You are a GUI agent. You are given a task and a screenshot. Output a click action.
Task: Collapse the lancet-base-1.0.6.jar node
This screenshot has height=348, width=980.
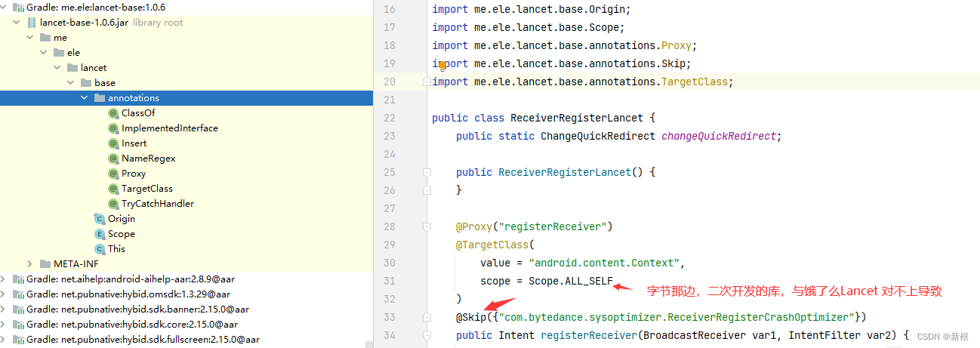coord(16,23)
